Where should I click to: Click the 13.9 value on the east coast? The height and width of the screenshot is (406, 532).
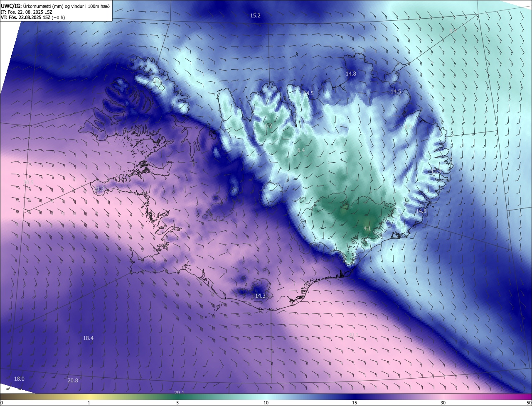point(435,171)
